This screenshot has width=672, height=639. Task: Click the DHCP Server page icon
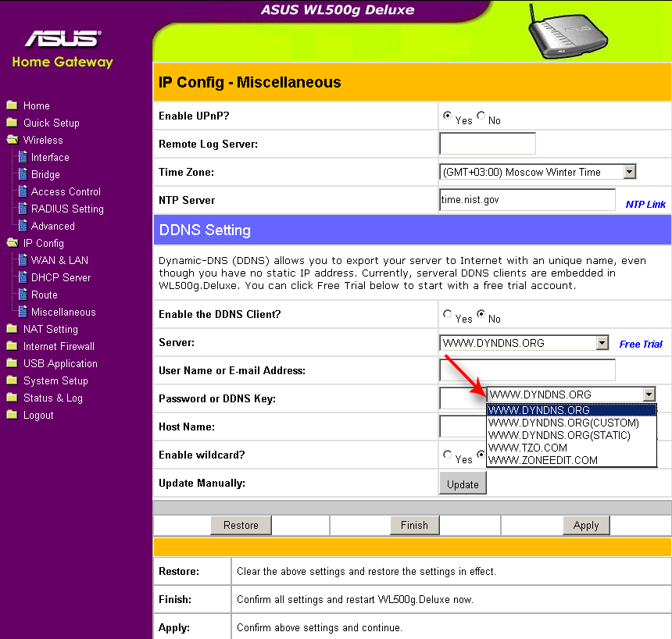click(x=23, y=277)
